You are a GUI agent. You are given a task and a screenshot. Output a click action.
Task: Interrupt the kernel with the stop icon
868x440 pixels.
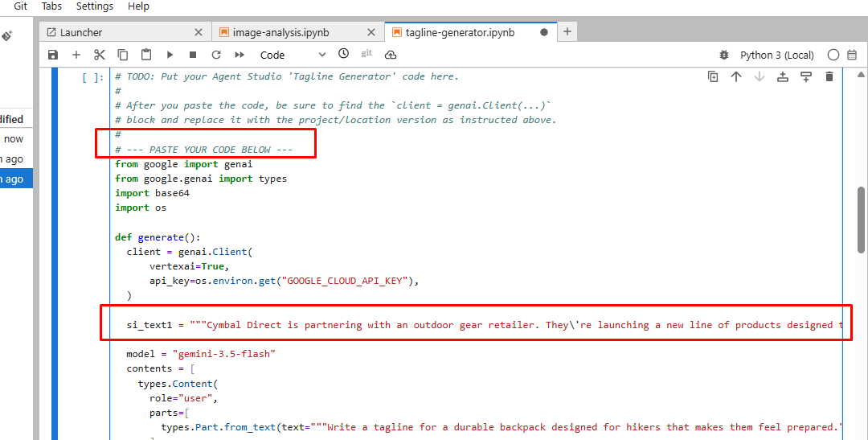click(x=193, y=55)
